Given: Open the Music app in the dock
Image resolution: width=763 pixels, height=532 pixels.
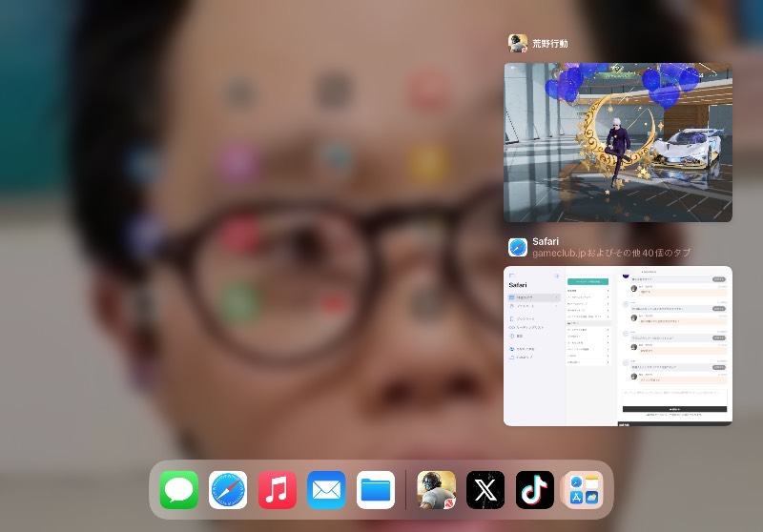Looking at the screenshot, I should click(x=278, y=490).
